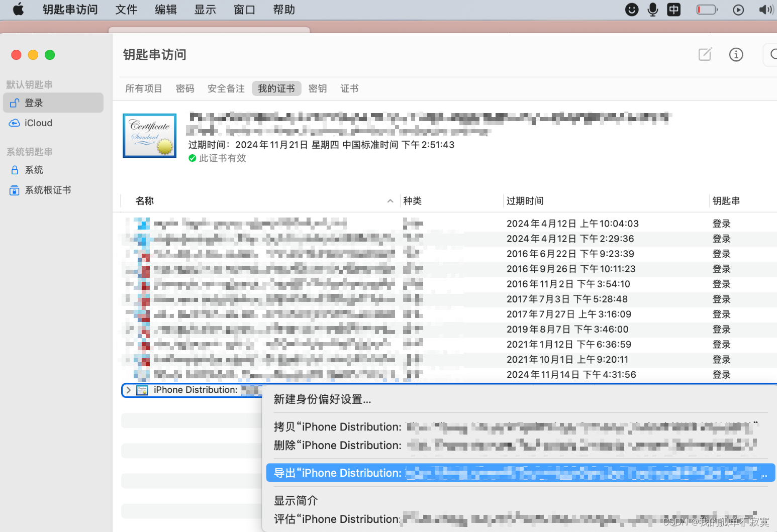Select the 系统 keychain in sidebar
This screenshot has height=532, width=777.
click(53, 170)
